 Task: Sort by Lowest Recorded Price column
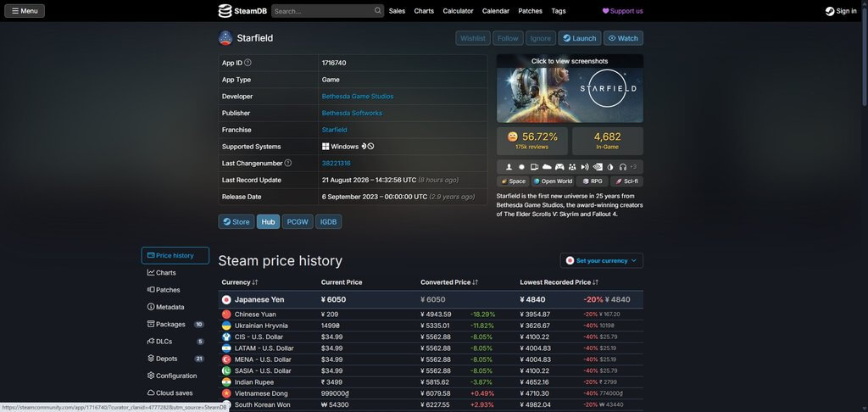[x=559, y=282]
